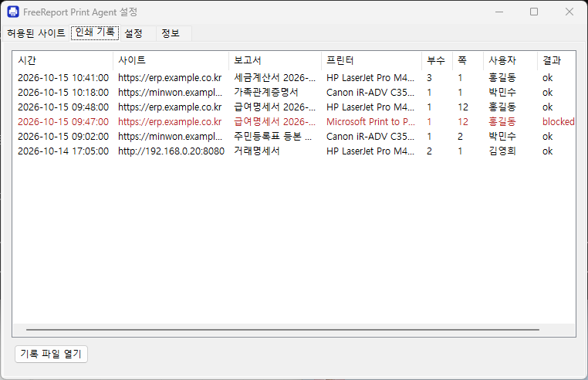Click the Canon printer cell in the 10:18:00 row
Screen dimensions: 588x380
point(370,93)
